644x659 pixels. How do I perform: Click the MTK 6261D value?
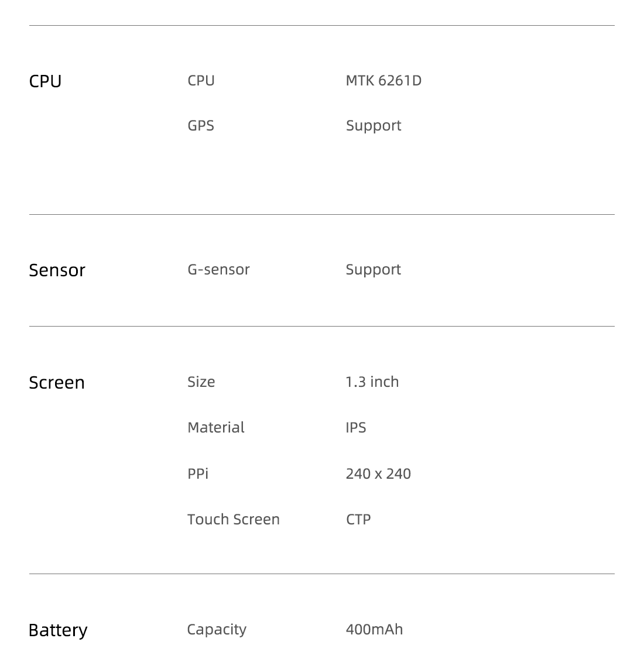tap(383, 80)
